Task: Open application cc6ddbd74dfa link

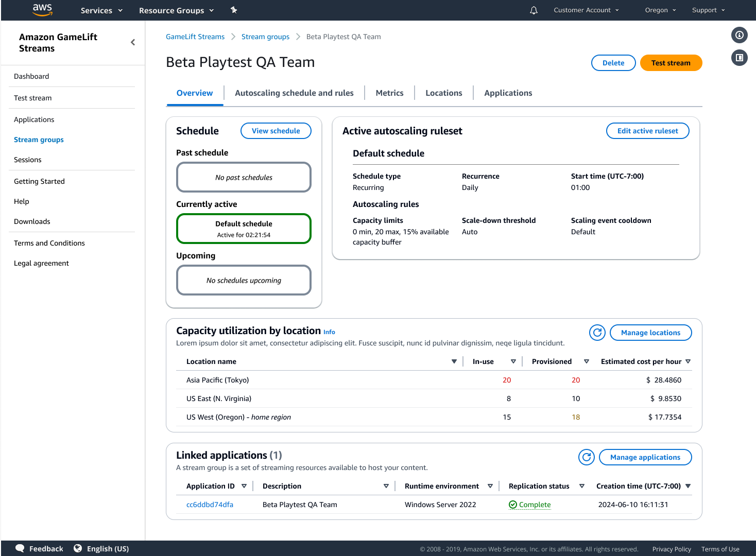Action: coord(210,505)
